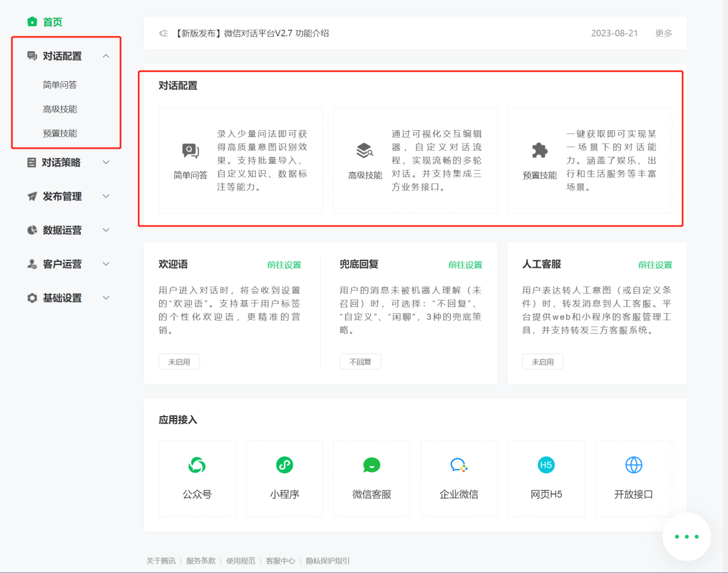Screen dimensions: 728x573
Task: Click the 开放接口 globe icon
Action: pos(634,466)
